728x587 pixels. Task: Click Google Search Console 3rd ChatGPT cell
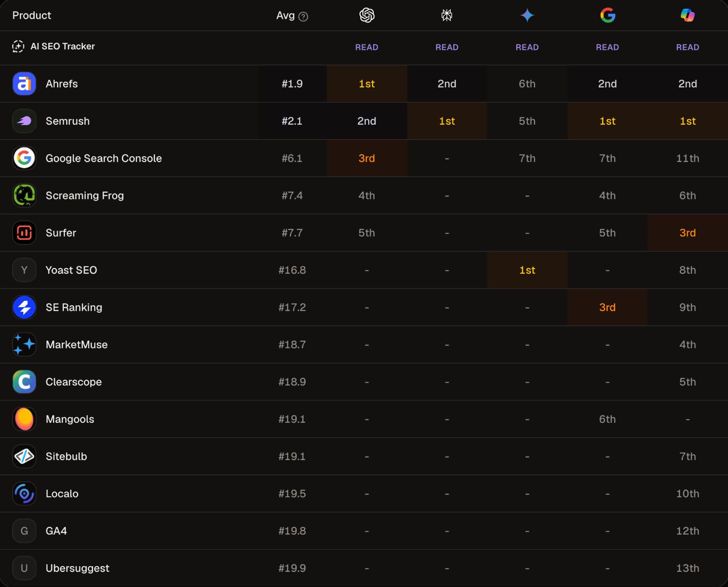click(367, 158)
